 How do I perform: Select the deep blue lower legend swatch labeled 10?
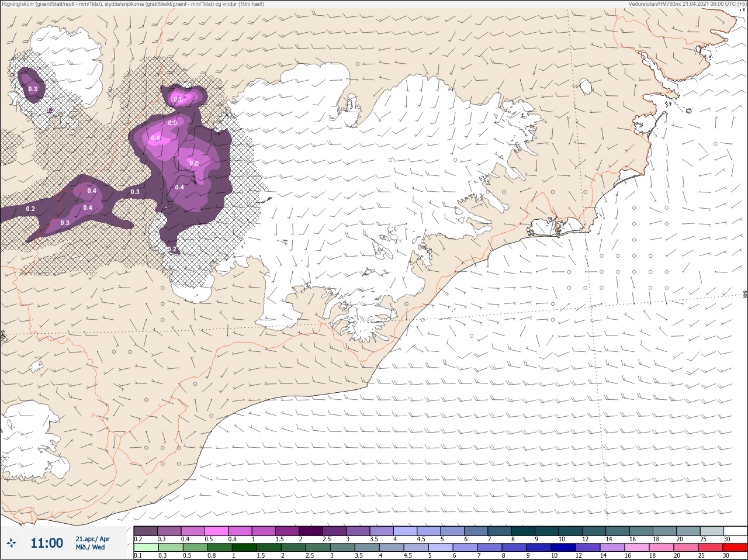tap(563, 548)
